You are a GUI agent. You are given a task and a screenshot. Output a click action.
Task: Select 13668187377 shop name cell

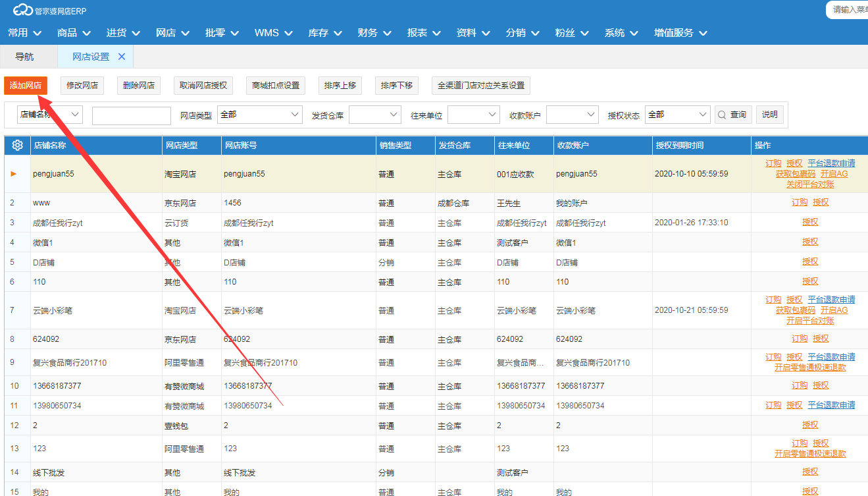[x=96, y=385]
